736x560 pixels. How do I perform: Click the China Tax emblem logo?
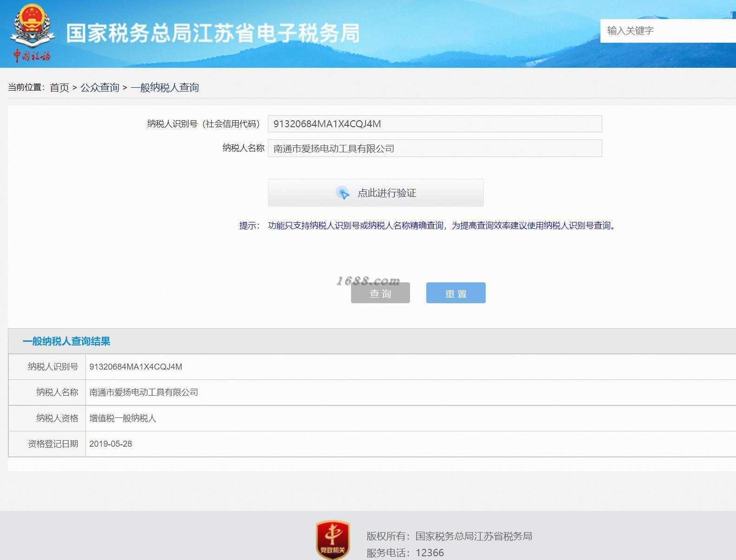point(33,33)
